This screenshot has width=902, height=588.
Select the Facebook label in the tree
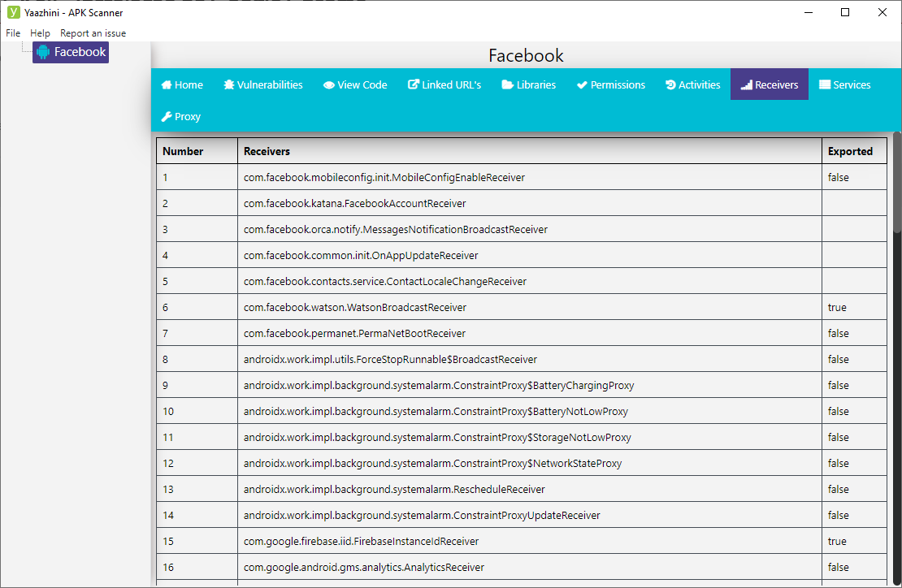pos(80,52)
